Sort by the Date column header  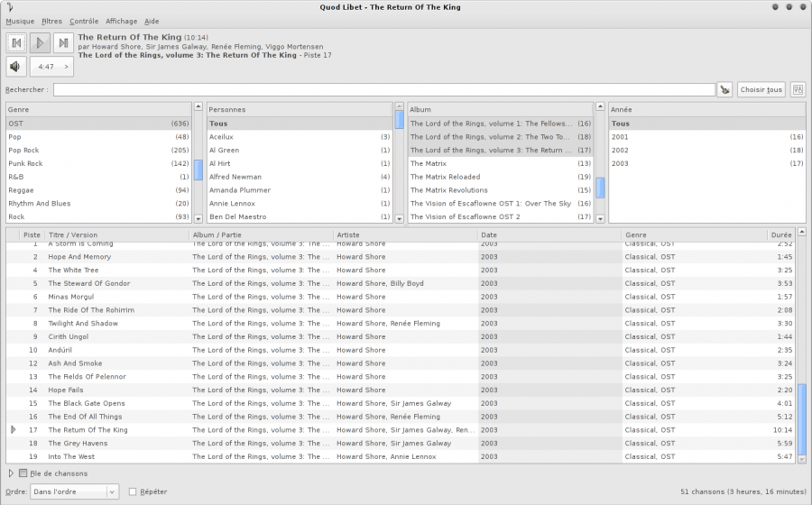tap(549, 234)
